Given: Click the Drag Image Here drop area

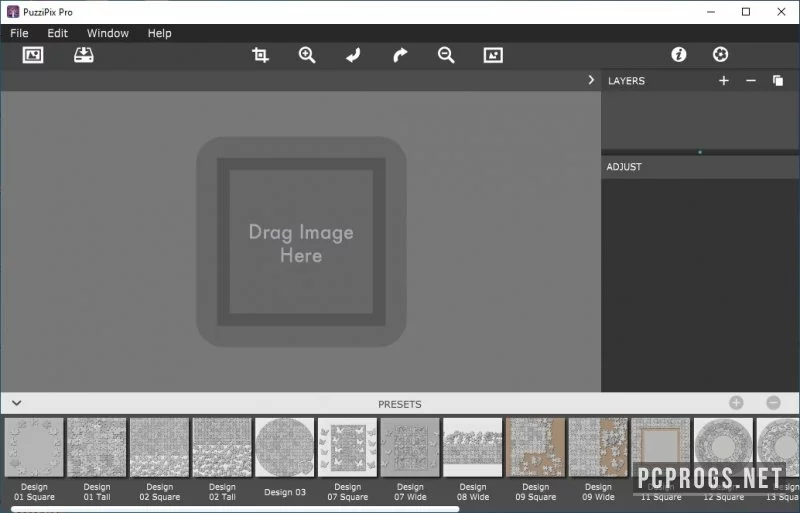Looking at the screenshot, I should coord(301,242).
